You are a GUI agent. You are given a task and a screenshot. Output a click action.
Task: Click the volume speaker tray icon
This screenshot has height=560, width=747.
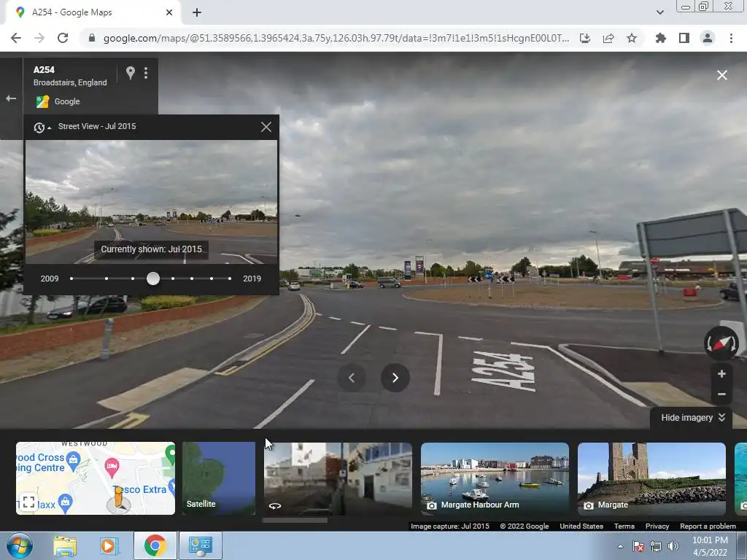coord(673,546)
